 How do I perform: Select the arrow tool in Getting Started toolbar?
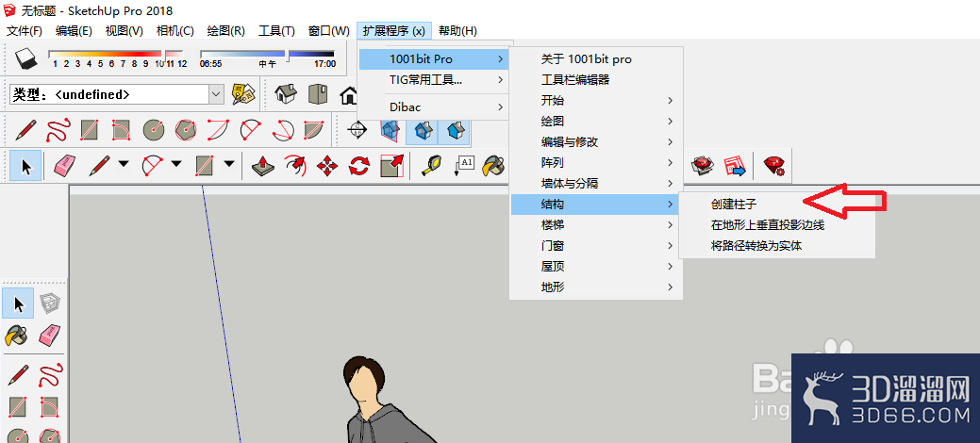[26, 166]
